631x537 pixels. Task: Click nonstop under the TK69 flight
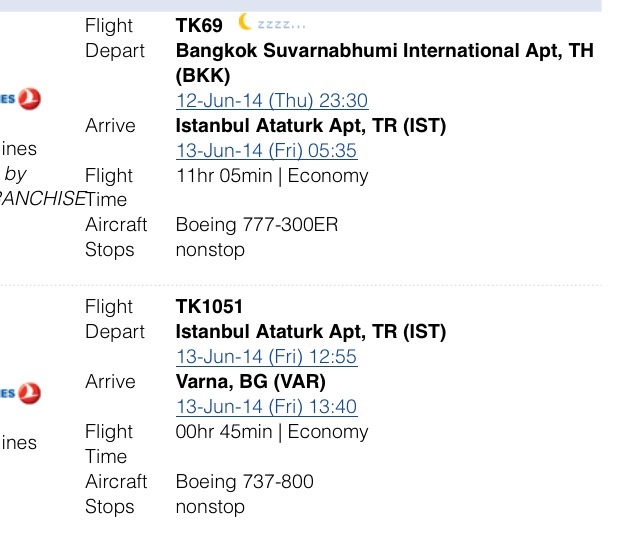pos(210,250)
